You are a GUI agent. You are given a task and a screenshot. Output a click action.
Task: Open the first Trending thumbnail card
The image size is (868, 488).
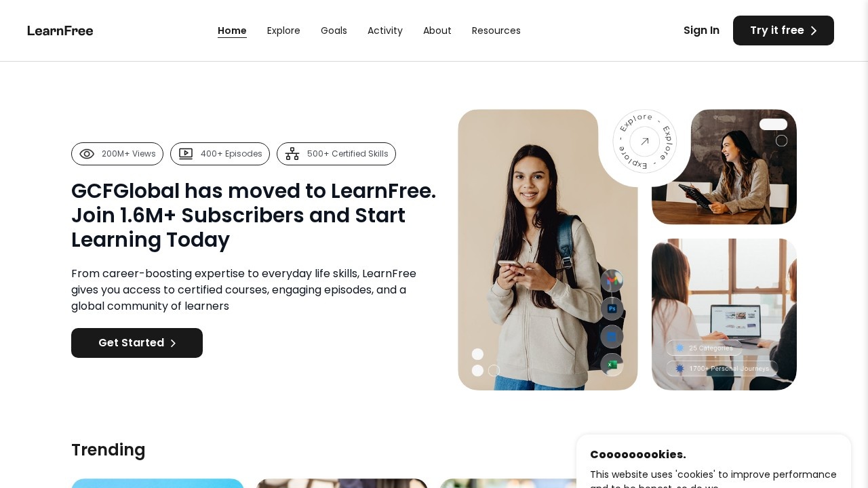[157, 483]
